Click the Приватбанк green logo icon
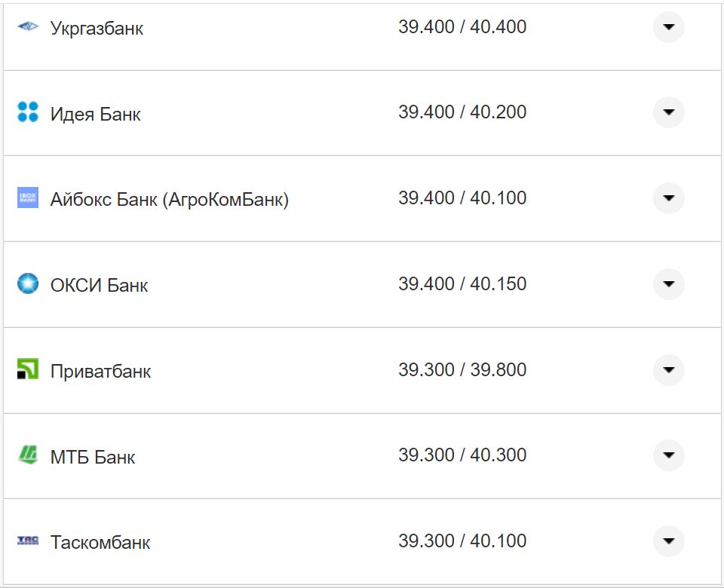This screenshot has width=724, height=588. (27, 369)
